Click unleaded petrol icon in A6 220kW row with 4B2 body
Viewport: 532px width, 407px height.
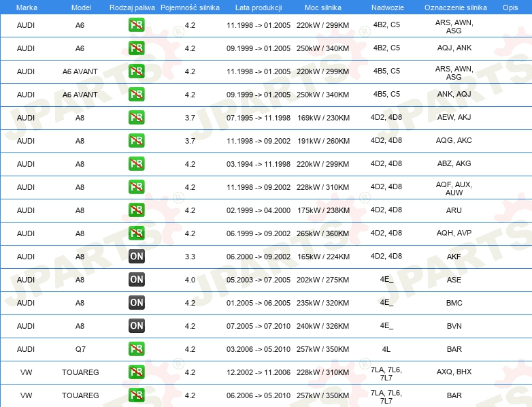click(x=136, y=25)
